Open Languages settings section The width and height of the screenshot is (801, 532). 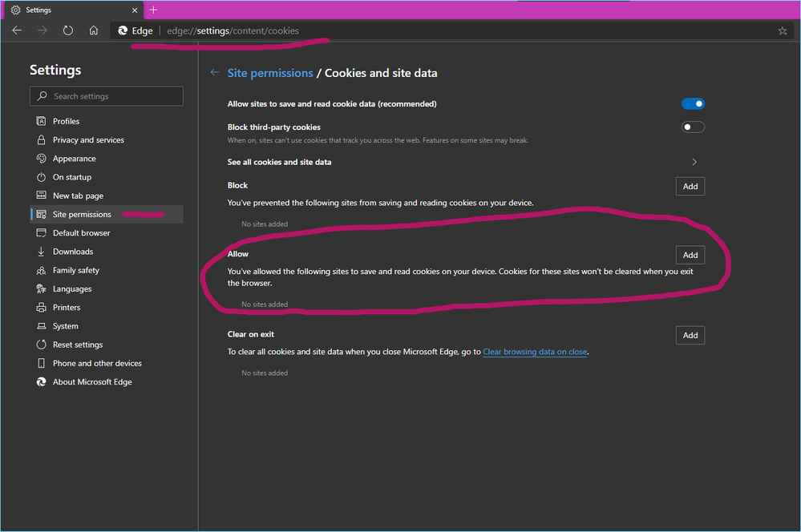[107, 289]
